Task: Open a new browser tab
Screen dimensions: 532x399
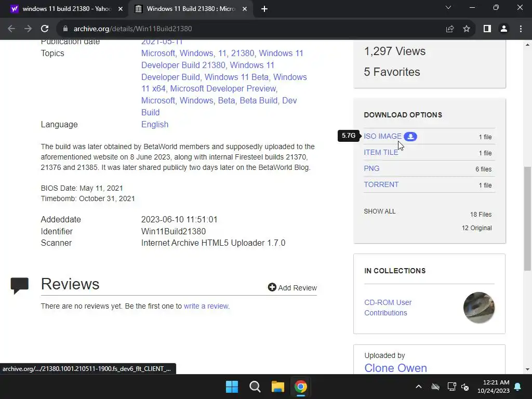Action: tap(264, 9)
